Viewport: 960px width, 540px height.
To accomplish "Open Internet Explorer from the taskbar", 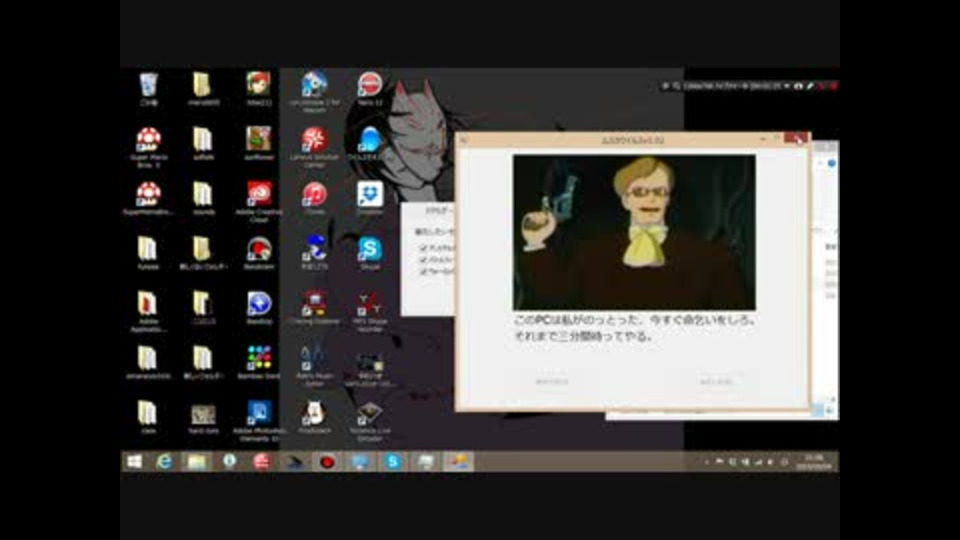I will [164, 461].
